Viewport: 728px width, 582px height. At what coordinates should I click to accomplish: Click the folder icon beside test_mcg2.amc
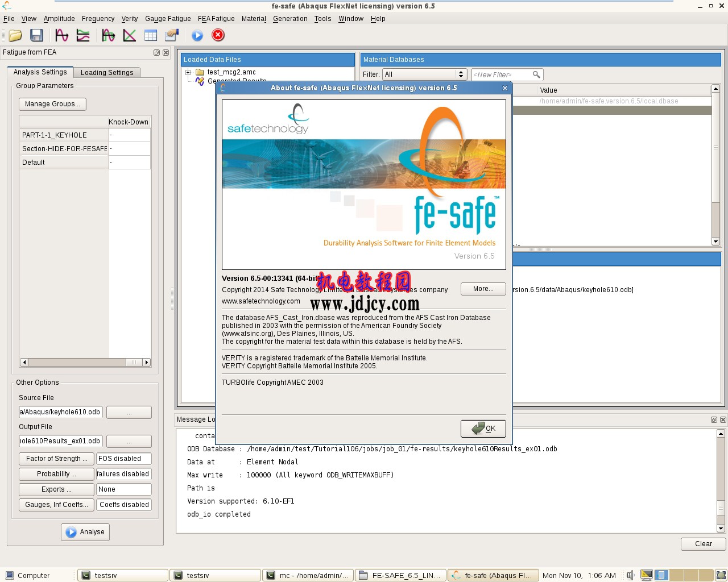[200, 72]
